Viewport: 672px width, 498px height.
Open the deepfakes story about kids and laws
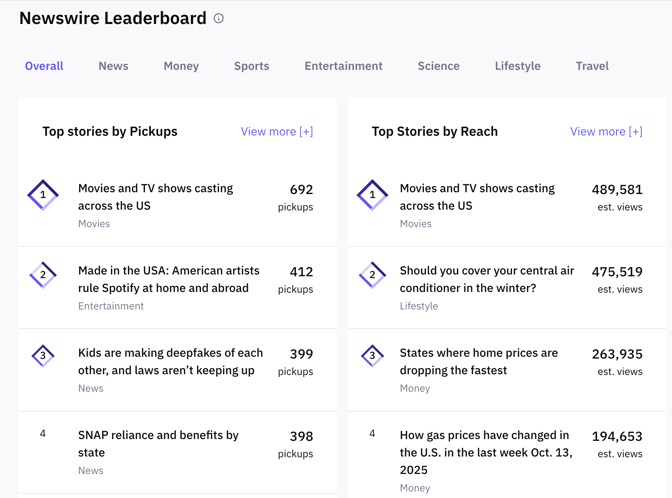pyautogui.click(x=170, y=362)
